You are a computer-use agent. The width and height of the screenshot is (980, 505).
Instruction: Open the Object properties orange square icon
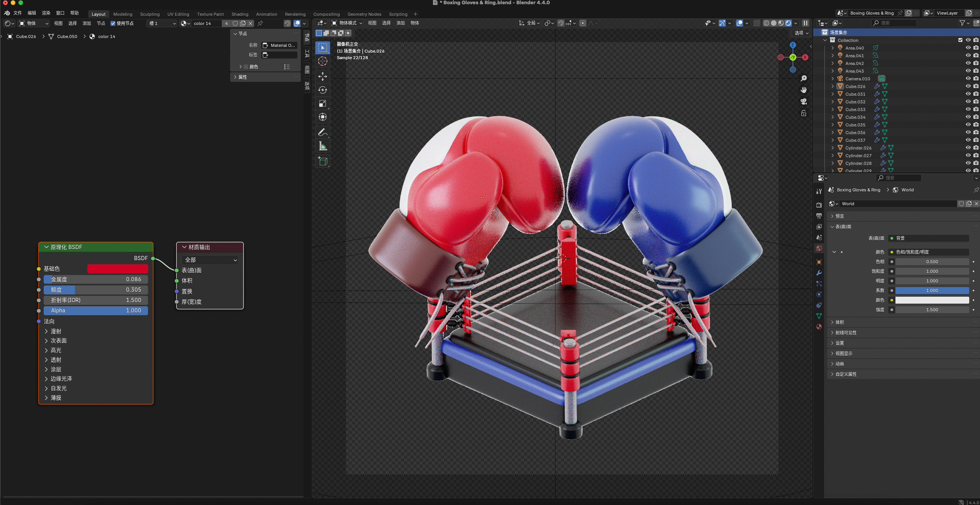(x=819, y=262)
